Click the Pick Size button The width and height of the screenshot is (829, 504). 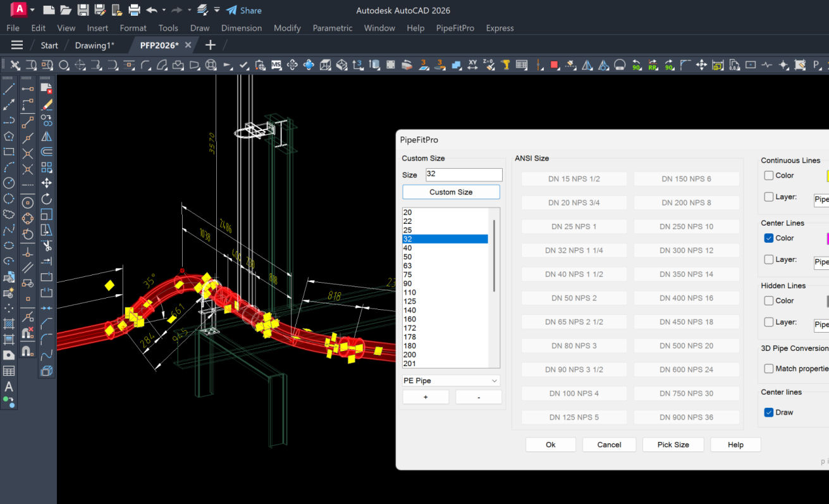pos(673,445)
